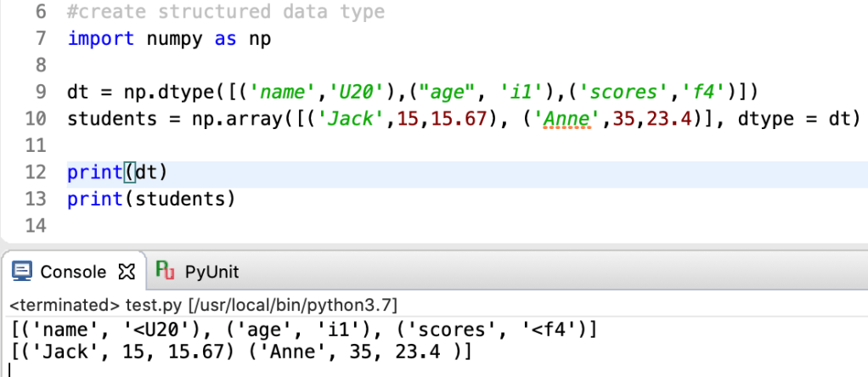Click the Console monitor icon

(23, 272)
